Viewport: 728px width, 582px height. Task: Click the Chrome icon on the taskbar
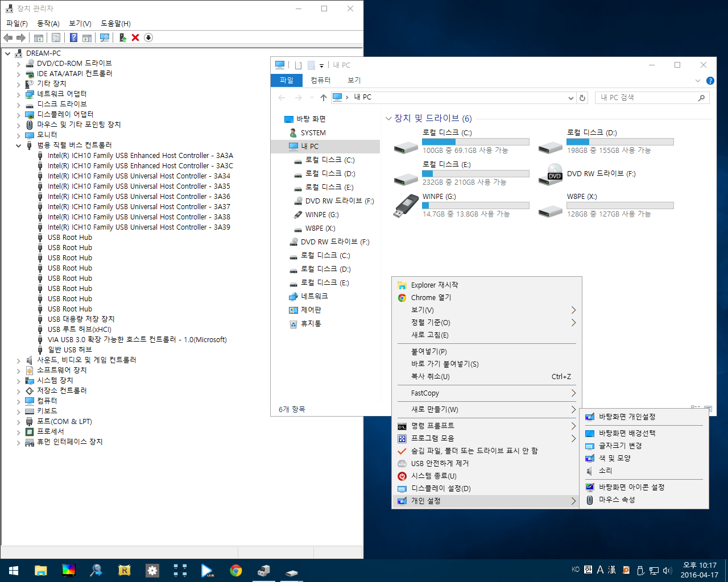[x=236, y=571]
